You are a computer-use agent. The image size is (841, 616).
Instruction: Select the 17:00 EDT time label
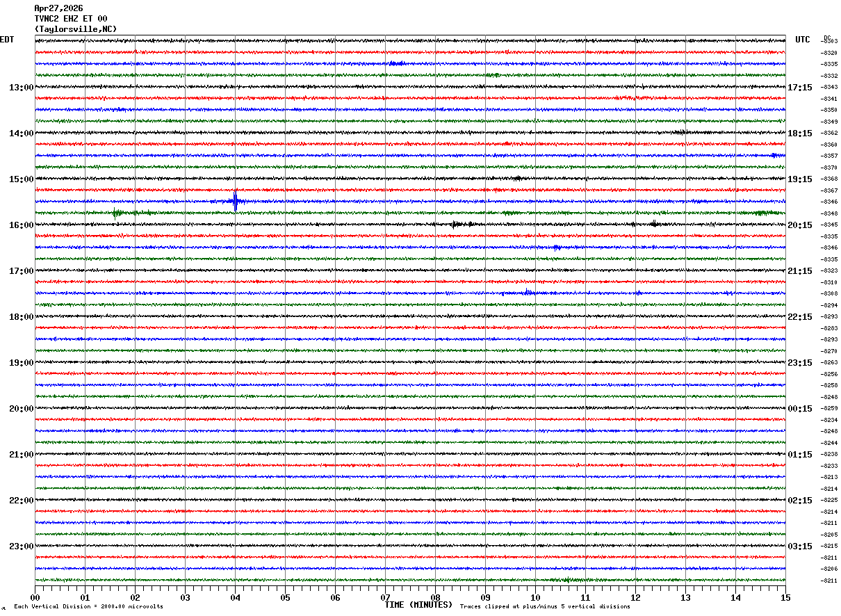click(x=21, y=271)
